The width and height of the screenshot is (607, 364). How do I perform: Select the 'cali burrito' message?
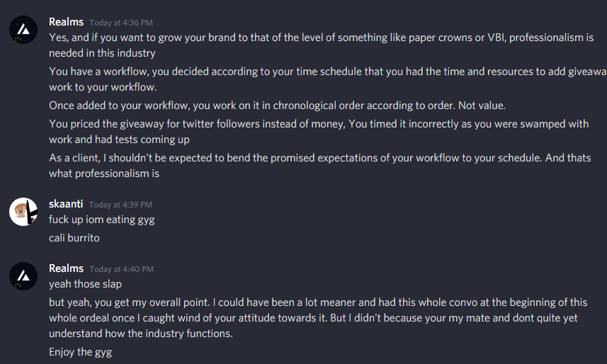point(74,238)
